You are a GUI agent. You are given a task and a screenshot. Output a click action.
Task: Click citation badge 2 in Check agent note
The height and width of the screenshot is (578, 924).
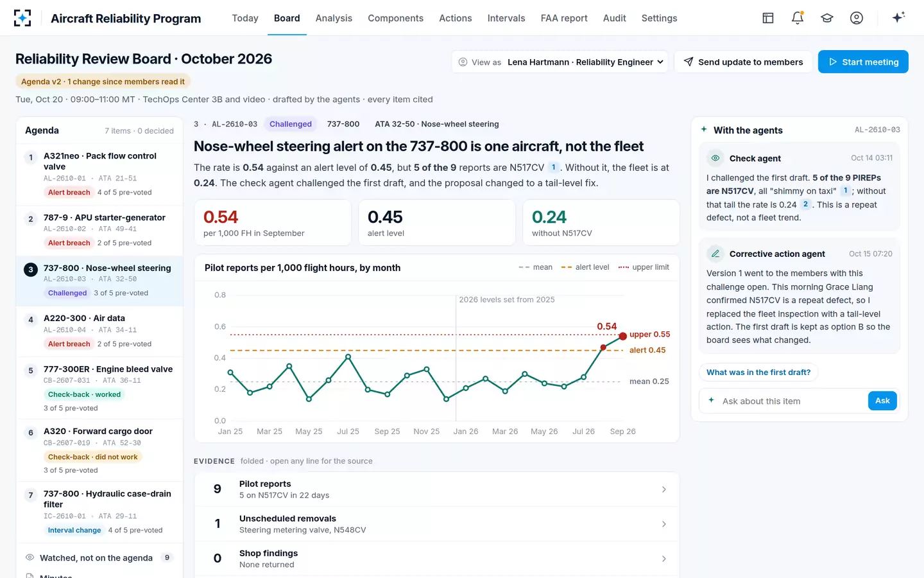point(805,204)
